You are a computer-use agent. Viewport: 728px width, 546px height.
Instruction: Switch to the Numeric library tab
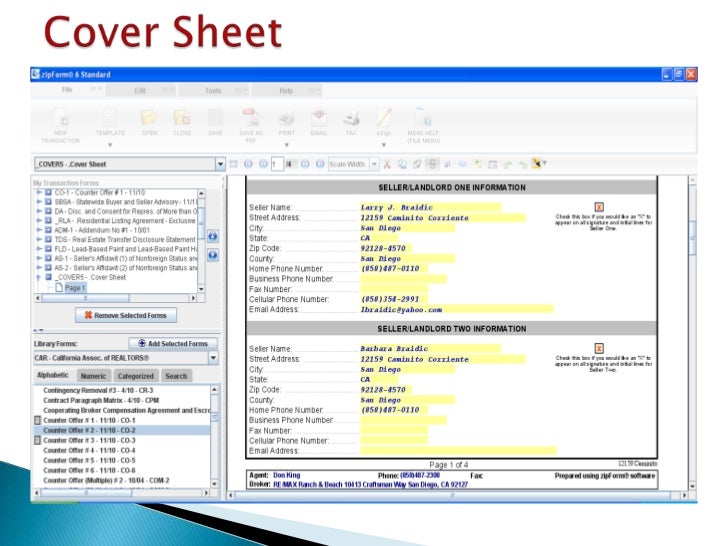(x=93, y=376)
